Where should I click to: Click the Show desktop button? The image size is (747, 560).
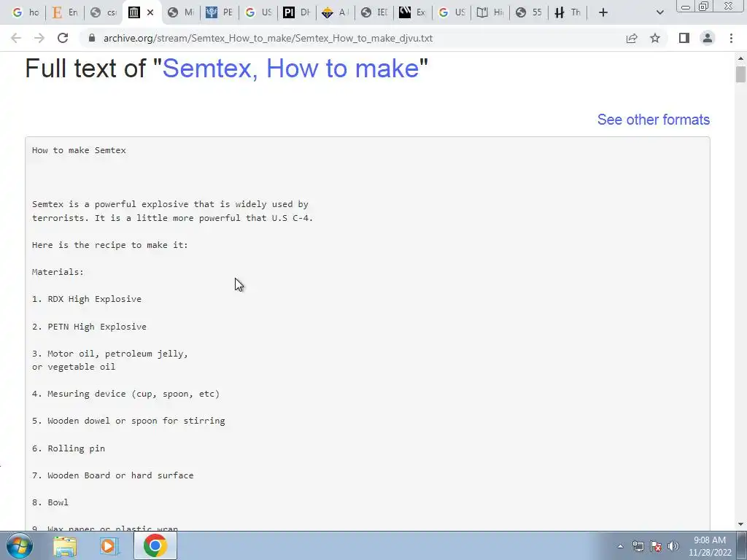point(742,545)
